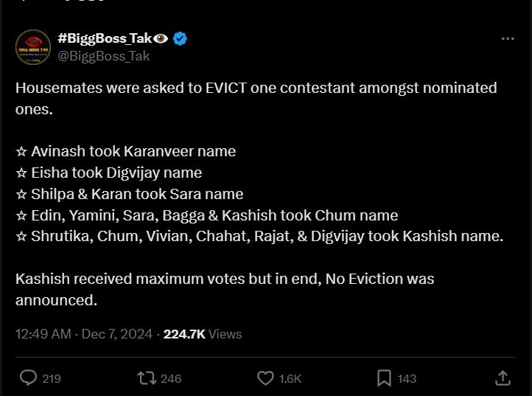Click the 143 bookmarks count
532x396 pixels.
point(407,379)
